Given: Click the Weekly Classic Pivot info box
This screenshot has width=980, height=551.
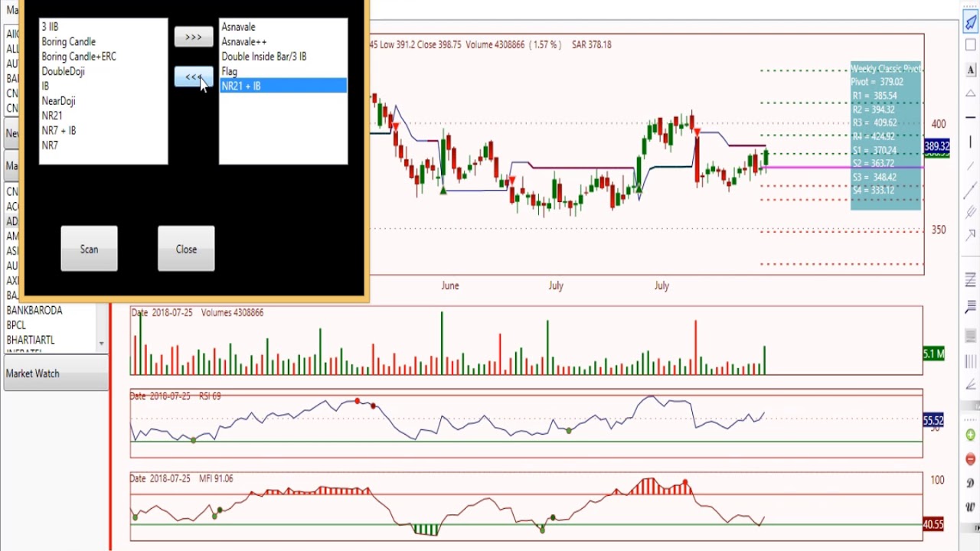Looking at the screenshot, I should (x=886, y=135).
